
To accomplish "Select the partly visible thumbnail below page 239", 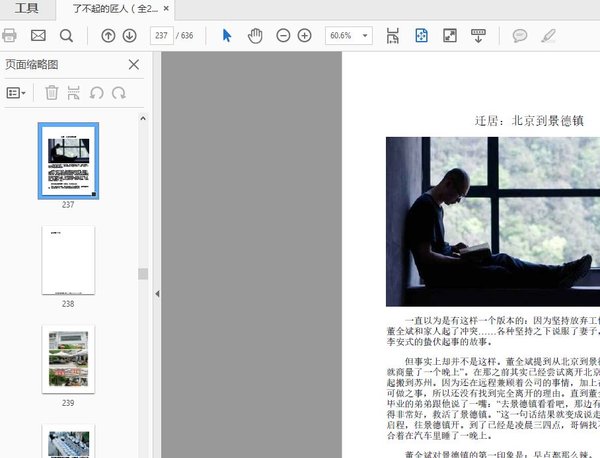I will tap(68, 441).
